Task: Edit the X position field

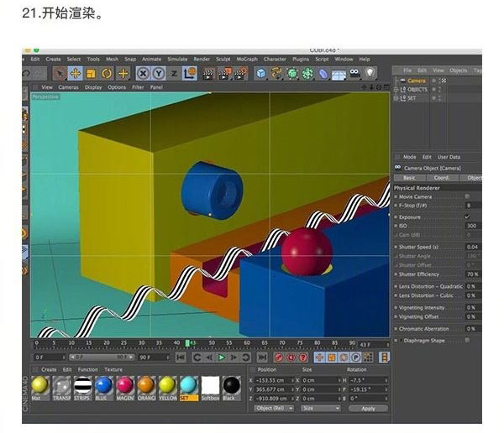Action: (x=275, y=380)
